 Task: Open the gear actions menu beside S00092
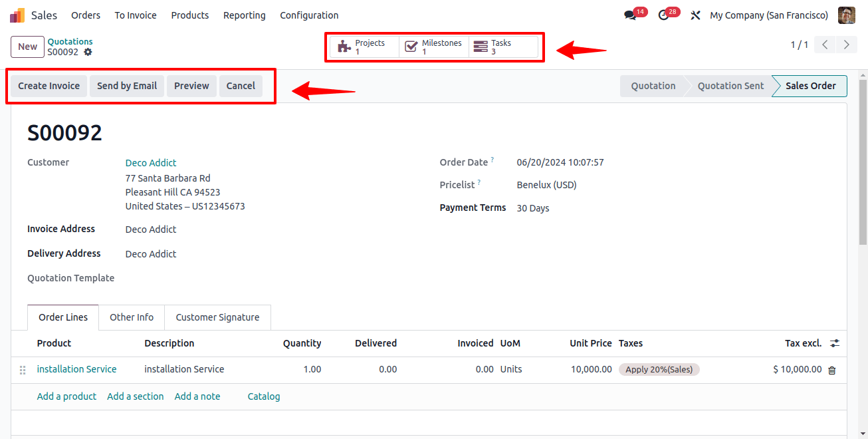88,52
